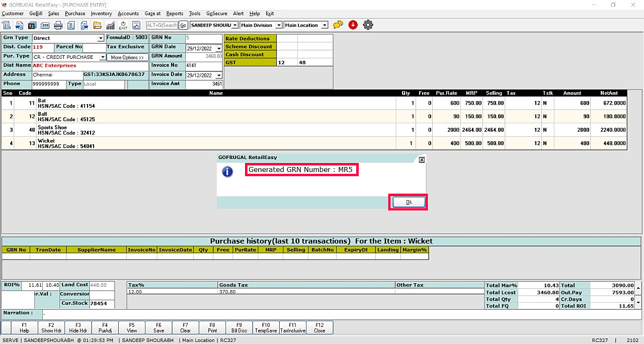Screen dimensions: 644x344
Task: Click the bar chart growth icon
Action: point(110,25)
